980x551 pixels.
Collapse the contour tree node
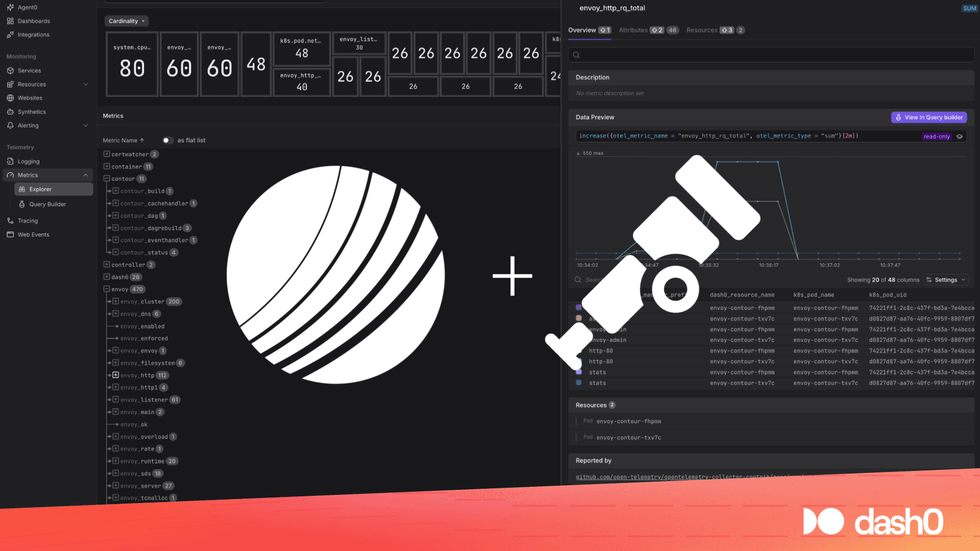(107, 179)
